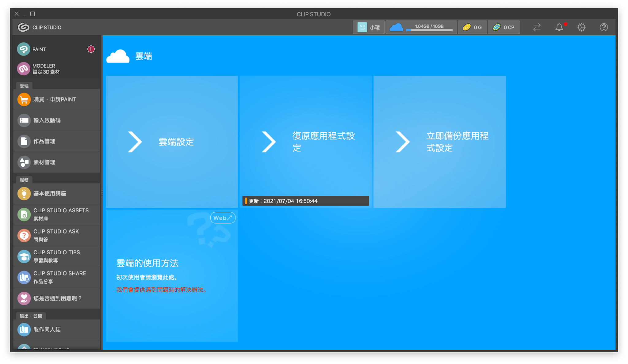Open CLIP STUDIO ASSETS 素材庫
The image size is (628, 364).
57,214
